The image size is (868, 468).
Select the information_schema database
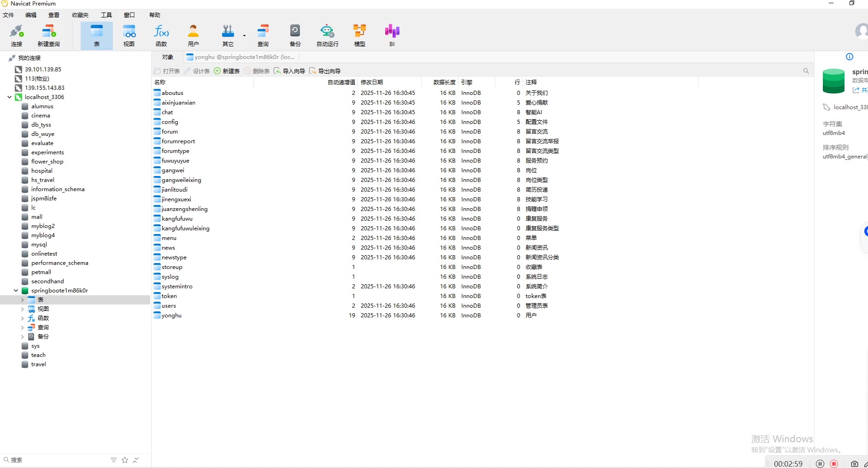[x=58, y=189]
